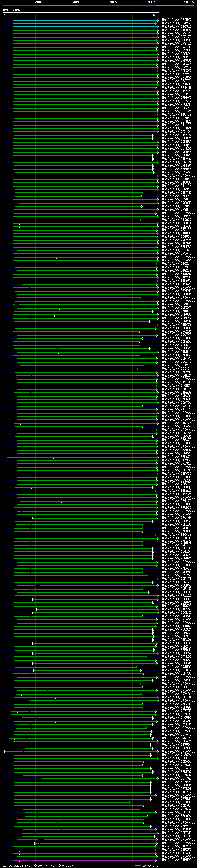Click hit label UniRef100_A7PRE6
Screen dimensions: 197x868
click(176, 57)
